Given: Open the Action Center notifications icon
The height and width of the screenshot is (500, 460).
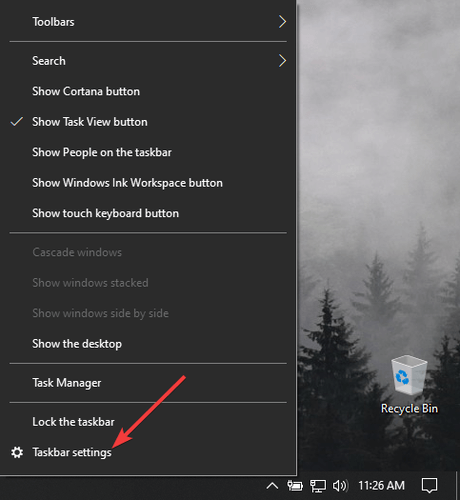Looking at the screenshot, I should [429, 486].
